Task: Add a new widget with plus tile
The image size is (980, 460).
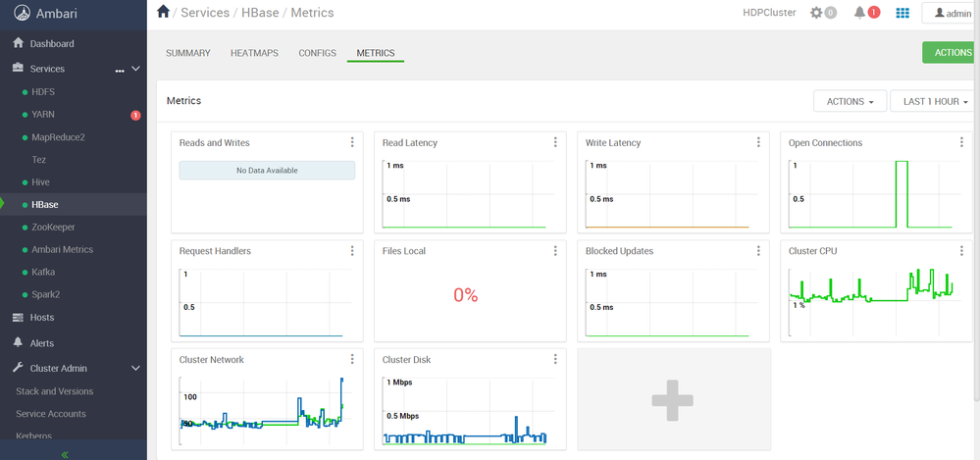Action: [x=673, y=399]
